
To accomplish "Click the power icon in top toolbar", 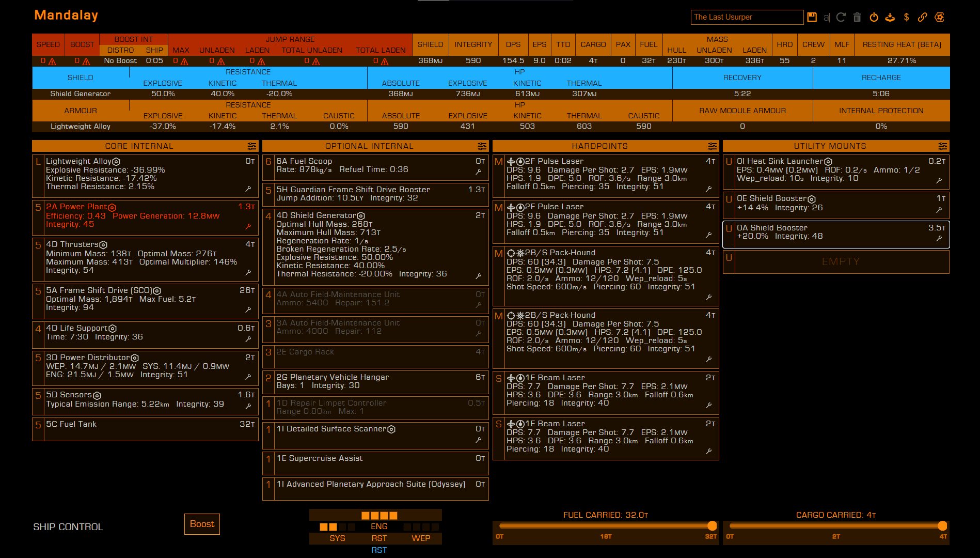I will tap(874, 17).
